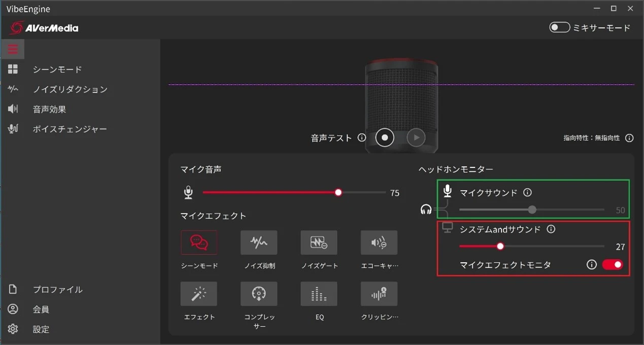Image resolution: width=644 pixels, height=345 pixels.
Task: Mute the microphone icon beside Mic Volume slider
Action: point(188,193)
